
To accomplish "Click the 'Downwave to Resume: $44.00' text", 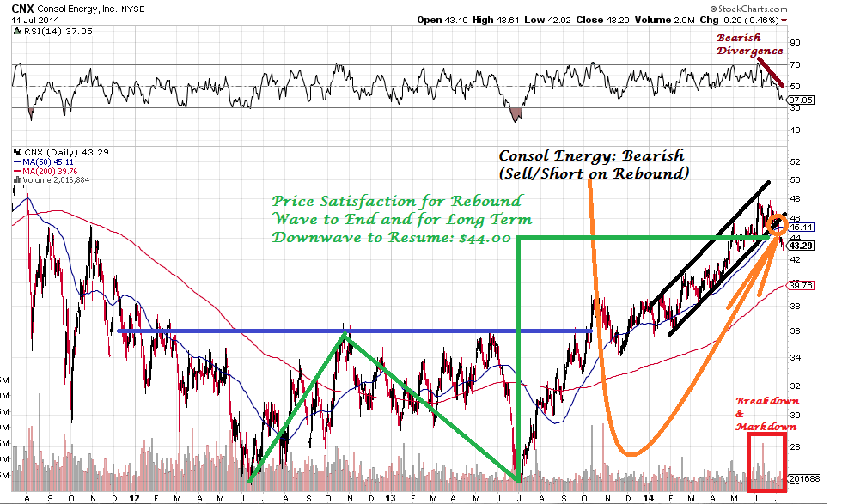I will coord(391,237).
